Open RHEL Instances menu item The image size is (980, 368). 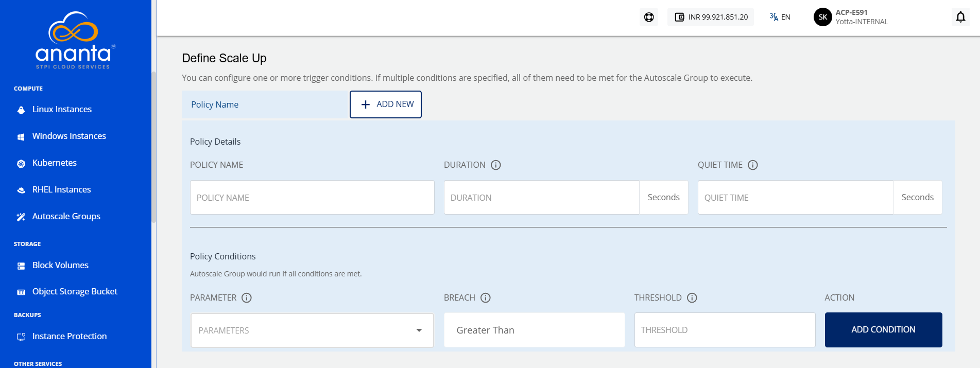pyautogui.click(x=62, y=190)
